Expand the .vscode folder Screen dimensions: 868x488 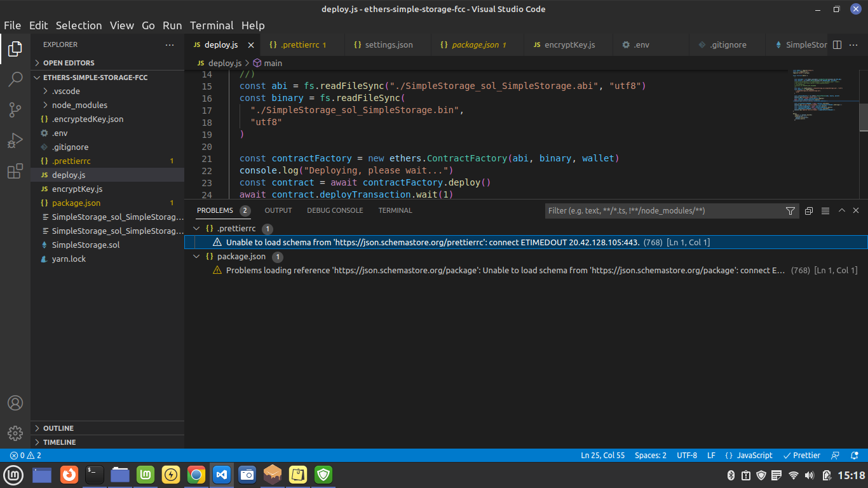tap(107, 91)
